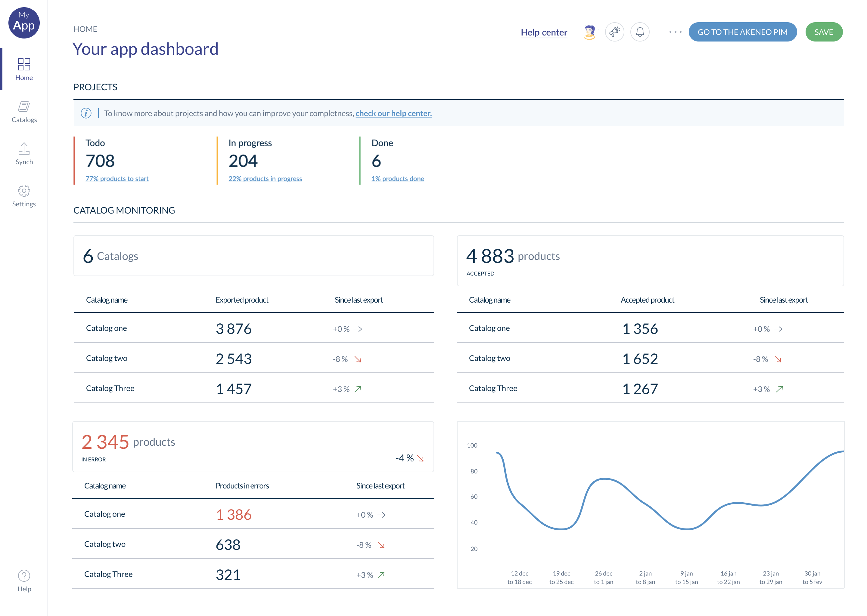The height and width of the screenshot is (616, 867).
Task: Open 1% products done link
Action: coord(397,179)
